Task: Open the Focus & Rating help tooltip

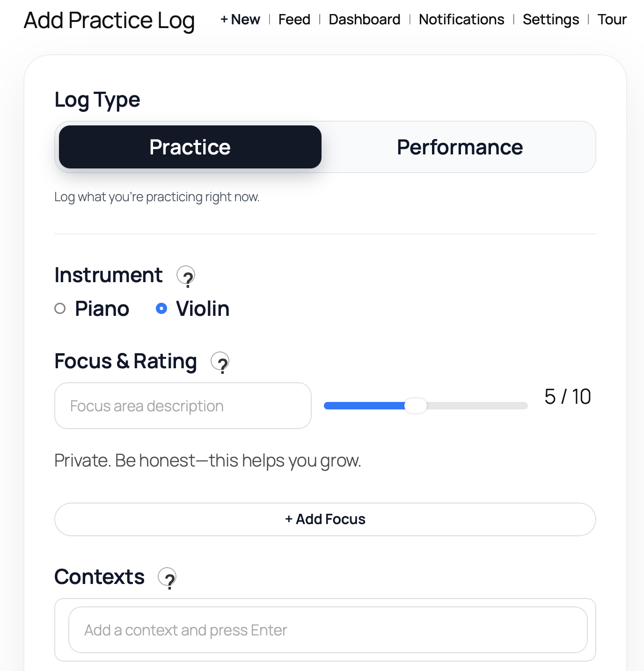Action: 222,362
